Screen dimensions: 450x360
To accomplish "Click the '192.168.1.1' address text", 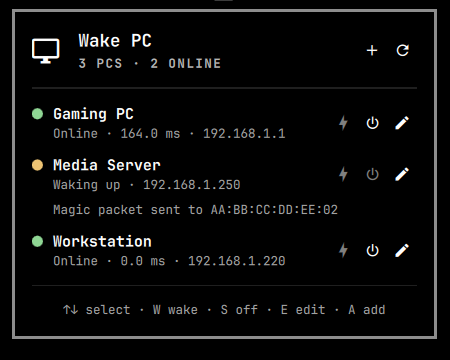I will 244,134.
